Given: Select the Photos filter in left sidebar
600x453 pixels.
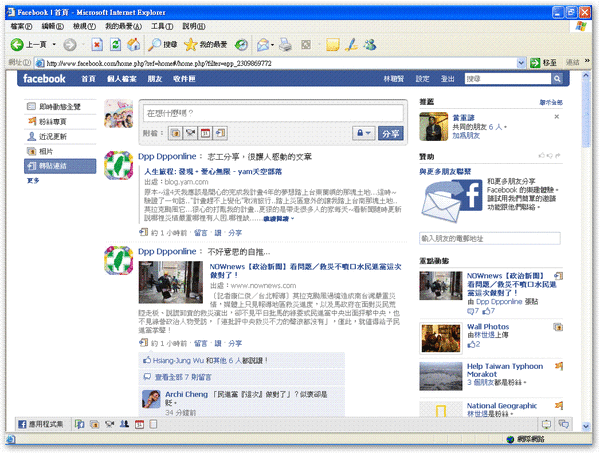Looking at the screenshot, I should tap(60, 151).
